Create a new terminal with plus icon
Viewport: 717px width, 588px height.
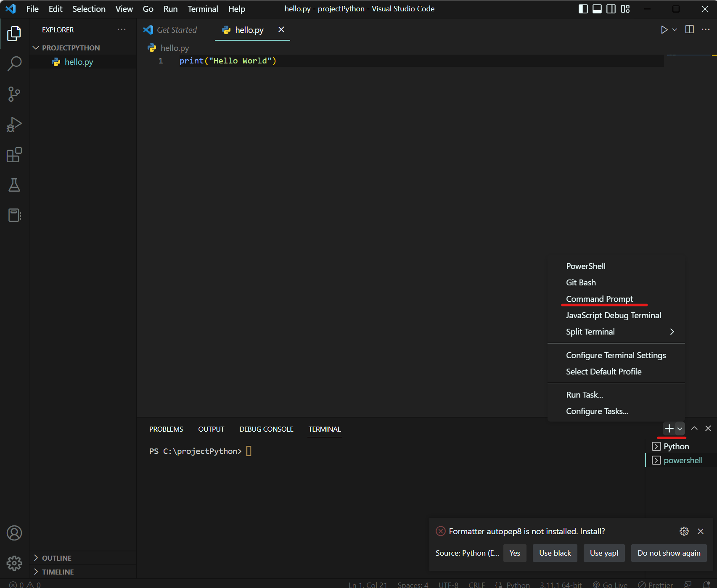[x=669, y=428]
